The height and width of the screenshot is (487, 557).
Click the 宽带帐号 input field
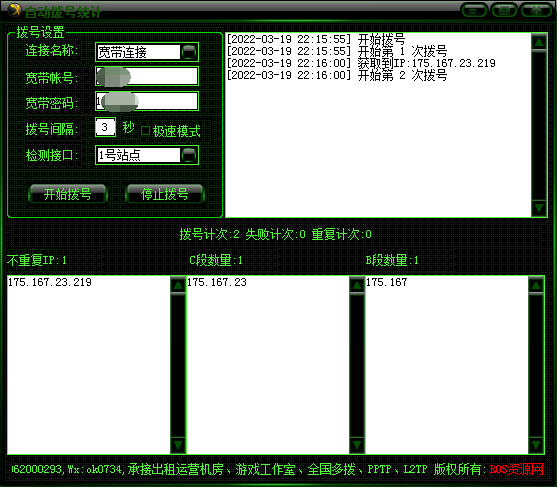pos(147,76)
